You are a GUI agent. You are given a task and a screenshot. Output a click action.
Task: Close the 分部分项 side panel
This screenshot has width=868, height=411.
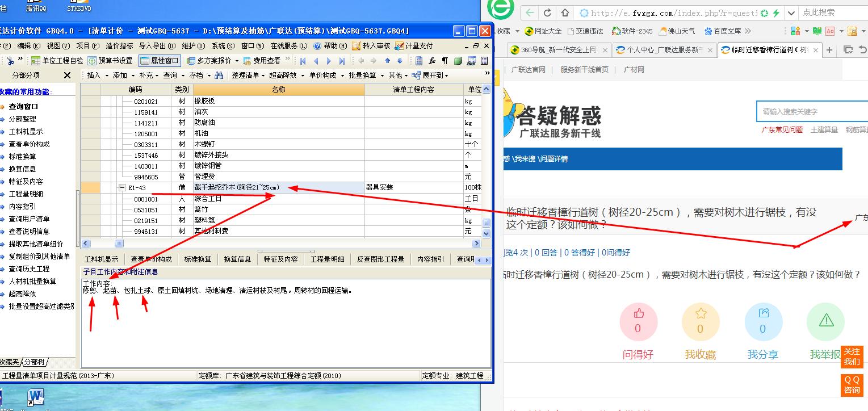(67, 75)
